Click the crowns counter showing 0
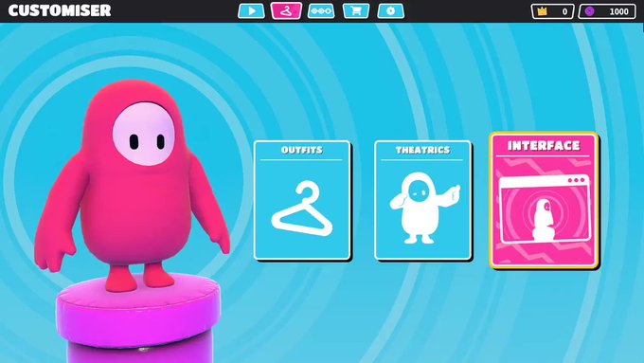This screenshot has height=363, width=644. pyautogui.click(x=552, y=11)
